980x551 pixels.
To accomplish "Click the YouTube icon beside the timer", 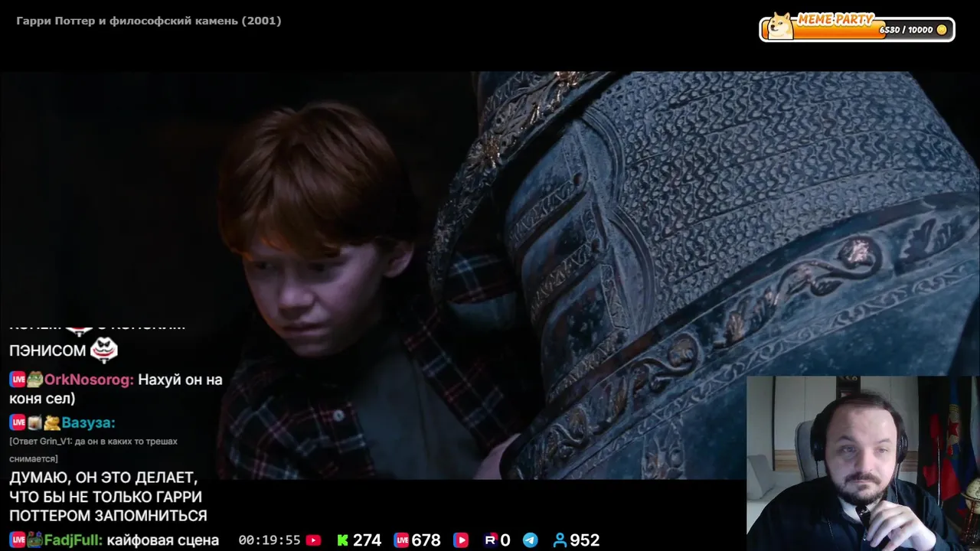I will (x=313, y=540).
